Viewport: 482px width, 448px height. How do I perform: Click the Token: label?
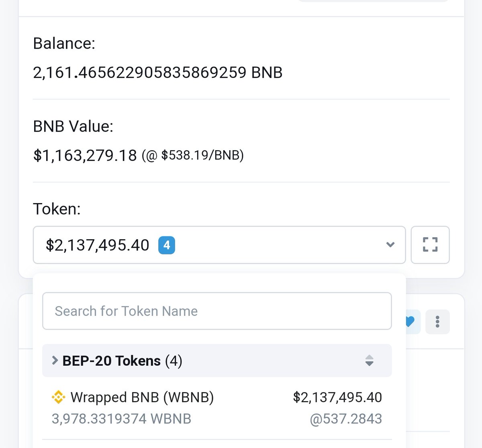[57, 209]
